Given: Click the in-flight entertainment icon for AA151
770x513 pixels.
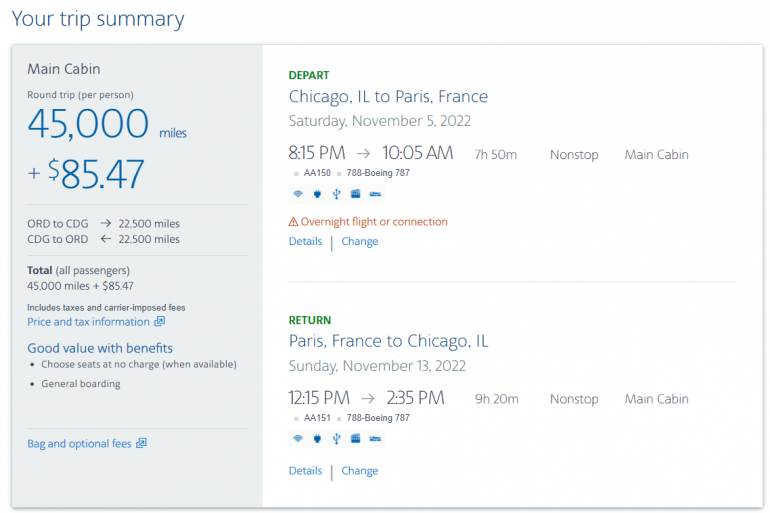Looking at the screenshot, I should pyautogui.click(x=355, y=438).
